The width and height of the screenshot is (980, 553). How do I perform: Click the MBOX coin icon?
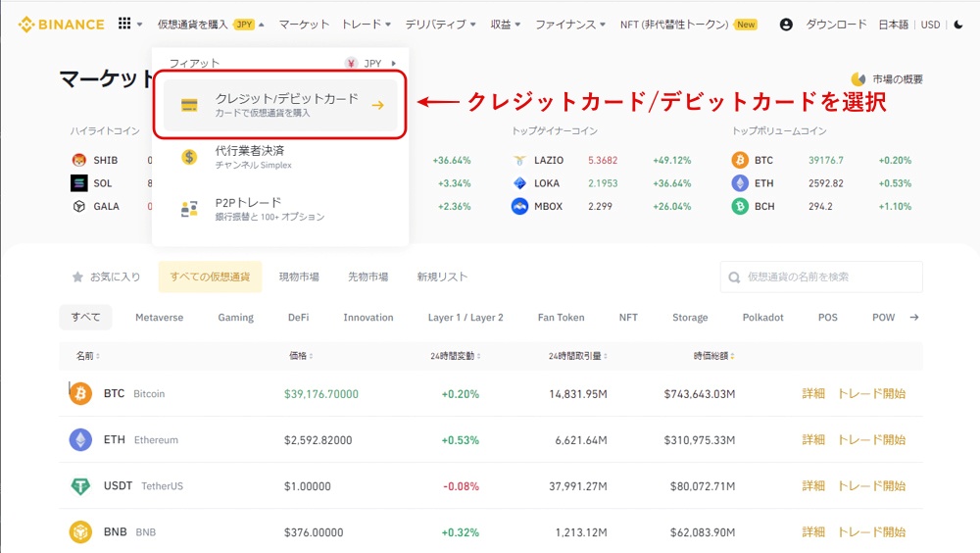pyautogui.click(x=519, y=206)
